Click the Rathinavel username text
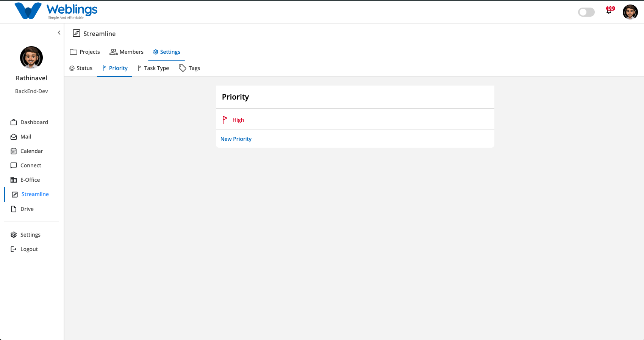Image resolution: width=644 pixels, height=340 pixels. (x=31, y=78)
